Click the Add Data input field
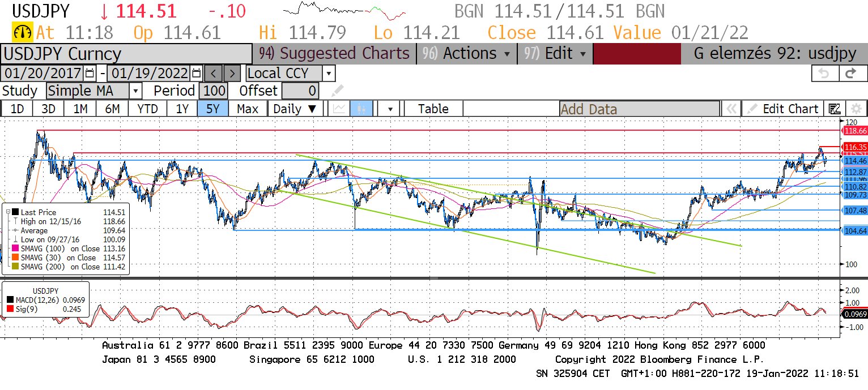868x390 pixels. click(639, 109)
